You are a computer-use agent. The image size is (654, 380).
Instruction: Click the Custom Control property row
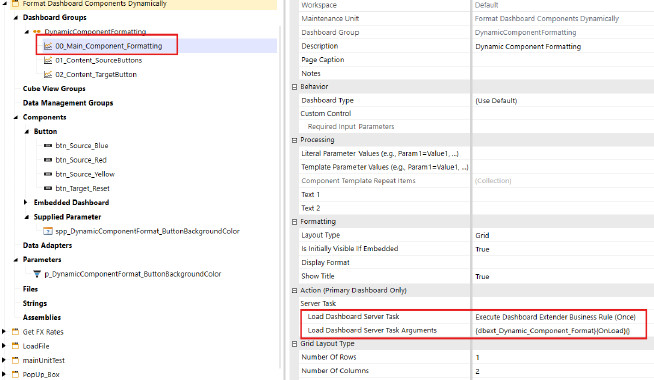click(476, 113)
